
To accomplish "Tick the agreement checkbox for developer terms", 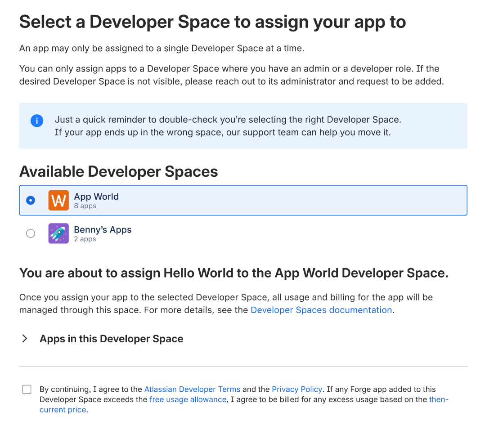I will point(27,390).
